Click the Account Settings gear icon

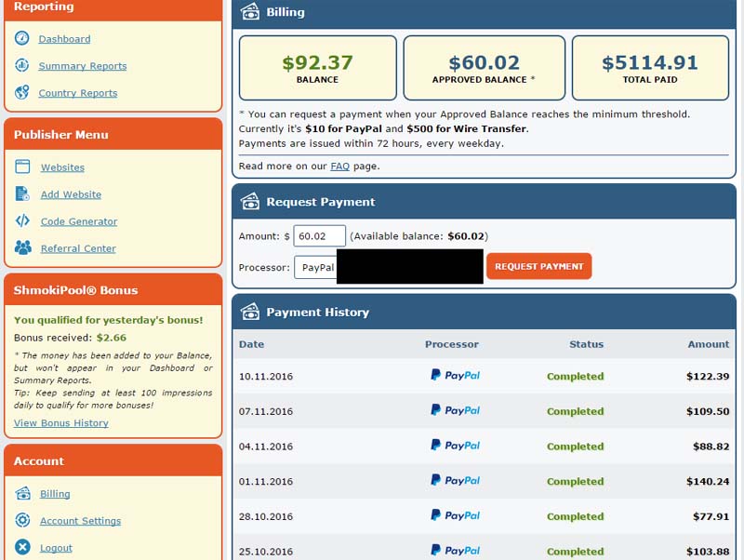point(22,520)
